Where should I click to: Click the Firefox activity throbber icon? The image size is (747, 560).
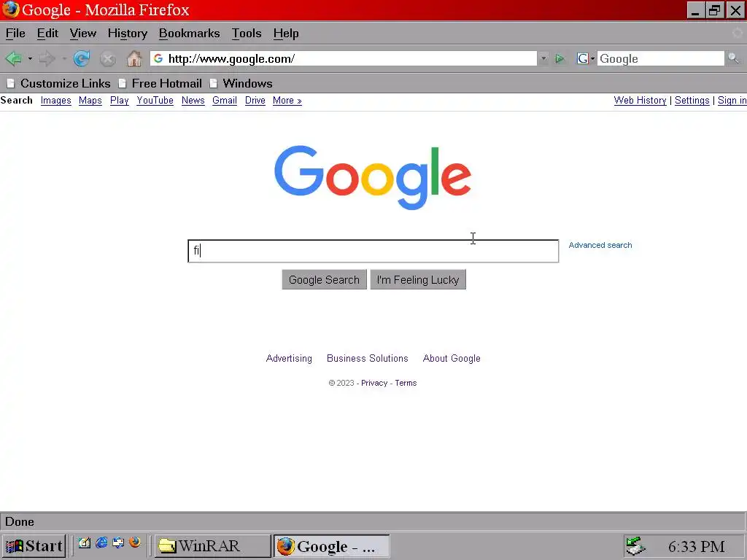[x=737, y=33]
